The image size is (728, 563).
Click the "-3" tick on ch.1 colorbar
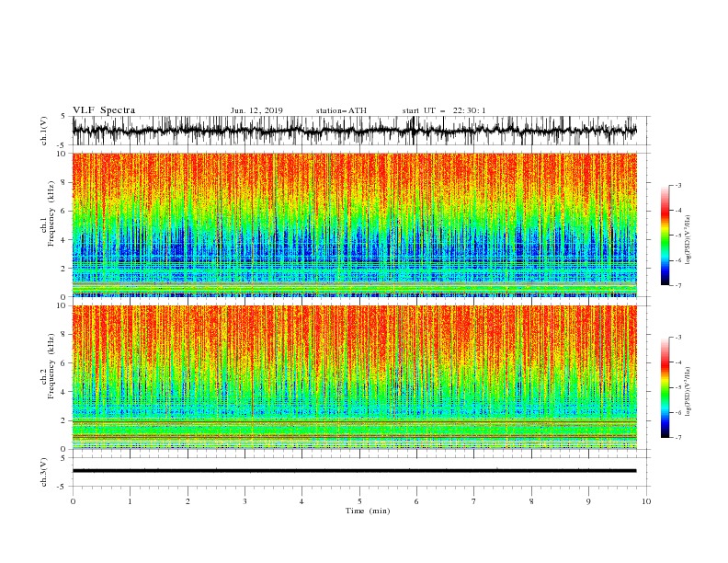(x=677, y=185)
